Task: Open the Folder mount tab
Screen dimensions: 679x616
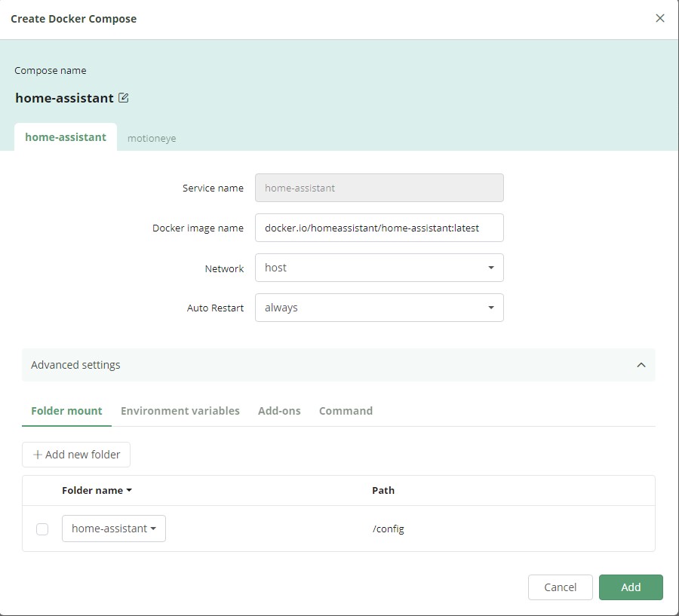Action: (x=66, y=411)
